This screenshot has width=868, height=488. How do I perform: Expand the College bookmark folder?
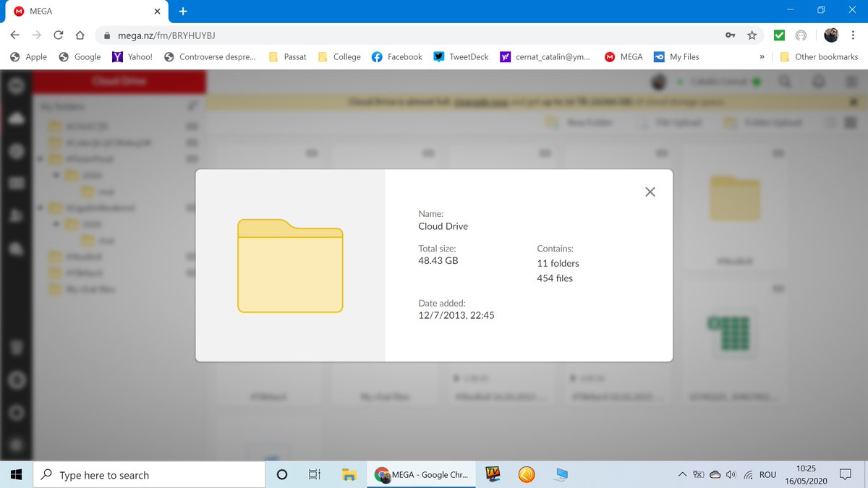(x=339, y=56)
